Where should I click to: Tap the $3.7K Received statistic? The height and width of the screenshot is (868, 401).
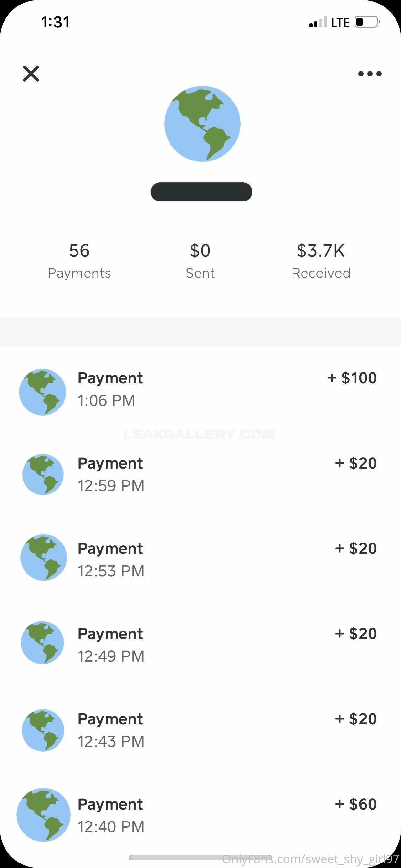pyautogui.click(x=321, y=261)
